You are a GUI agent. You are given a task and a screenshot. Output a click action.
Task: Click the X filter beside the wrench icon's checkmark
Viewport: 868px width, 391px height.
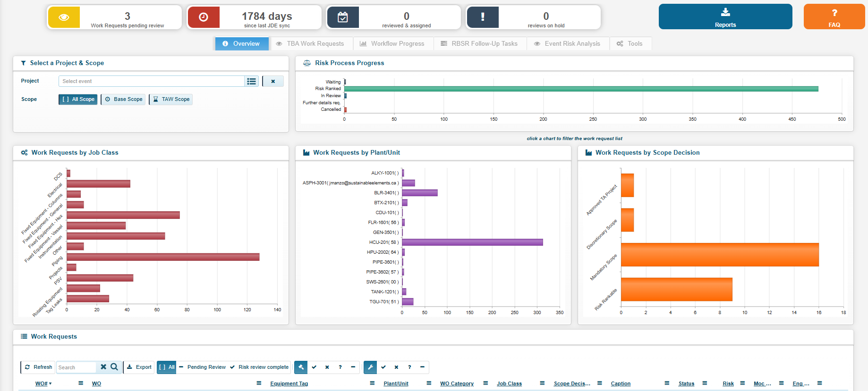396,367
